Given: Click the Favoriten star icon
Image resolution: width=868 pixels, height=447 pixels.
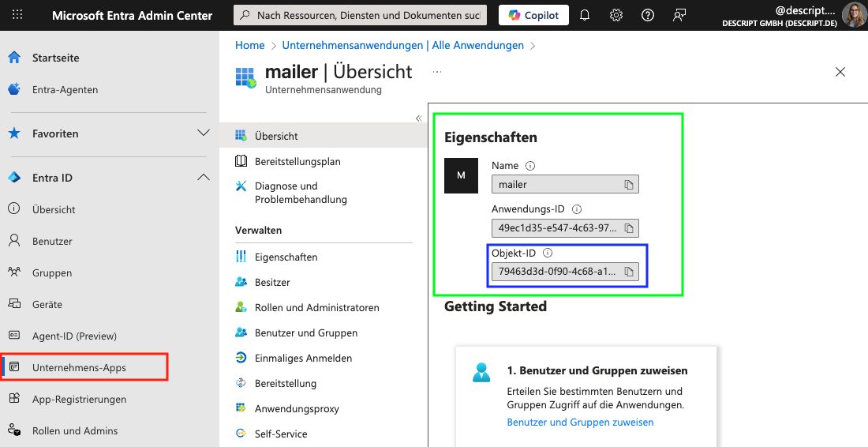Looking at the screenshot, I should coord(14,133).
